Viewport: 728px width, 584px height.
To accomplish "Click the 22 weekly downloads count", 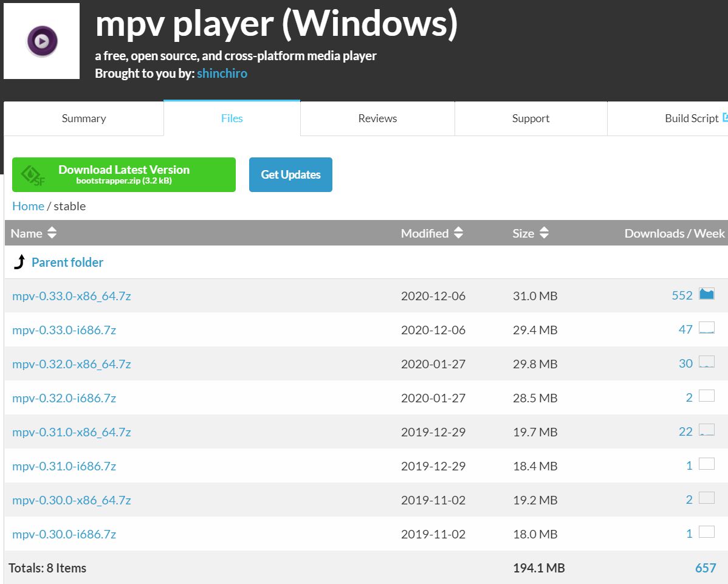I will coord(685,431).
